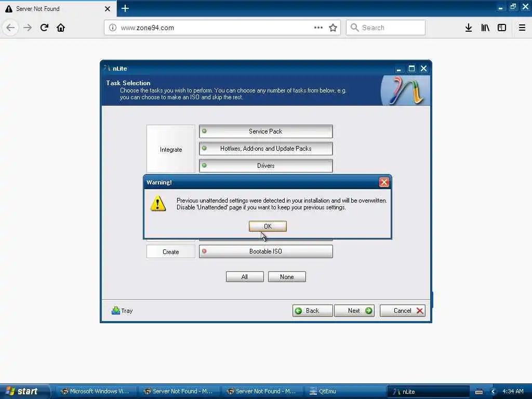This screenshot has height=399, width=532.
Task: Close the Warning dialog with red X
Action: [x=384, y=182]
